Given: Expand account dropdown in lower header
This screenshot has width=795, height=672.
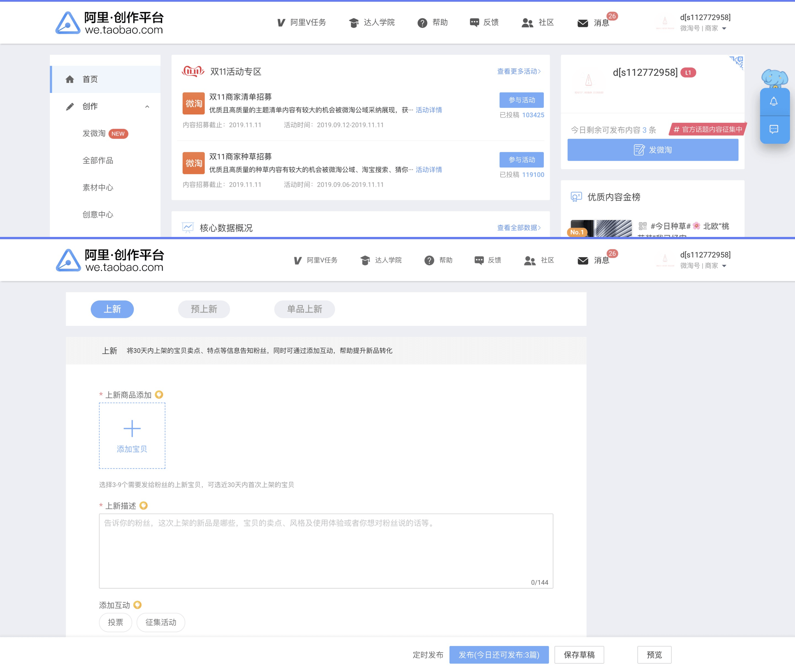Looking at the screenshot, I should [724, 266].
